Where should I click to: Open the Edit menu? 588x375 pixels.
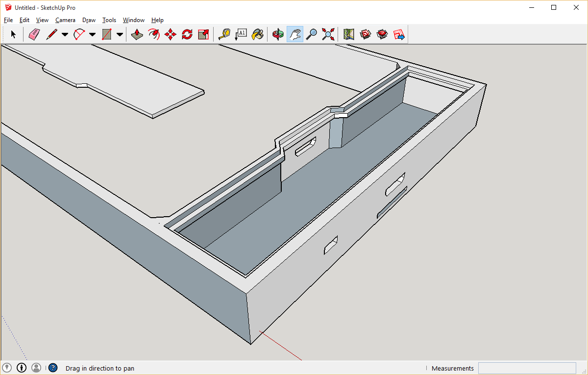click(x=24, y=20)
